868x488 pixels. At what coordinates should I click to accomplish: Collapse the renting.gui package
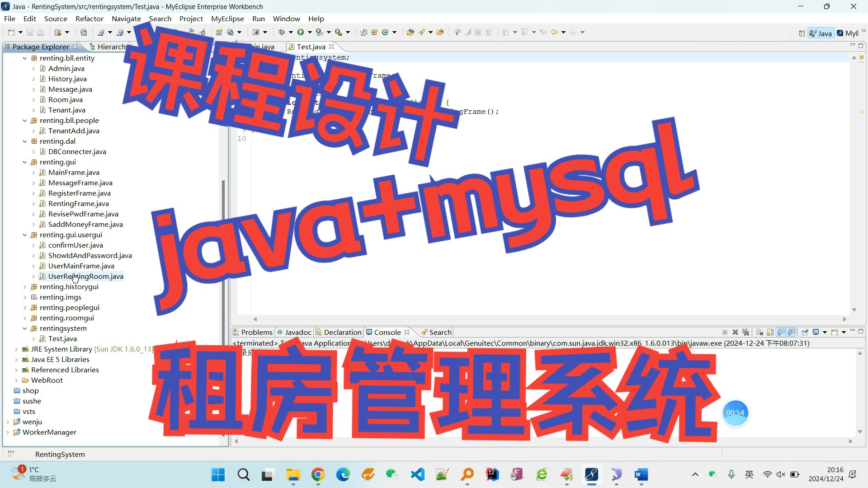coord(25,162)
